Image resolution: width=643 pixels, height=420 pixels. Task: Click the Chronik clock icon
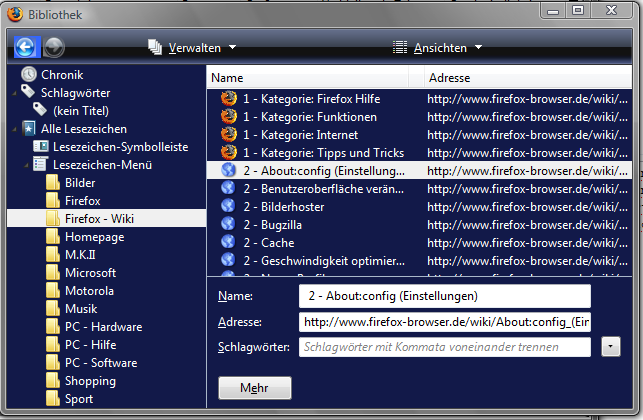29,74
